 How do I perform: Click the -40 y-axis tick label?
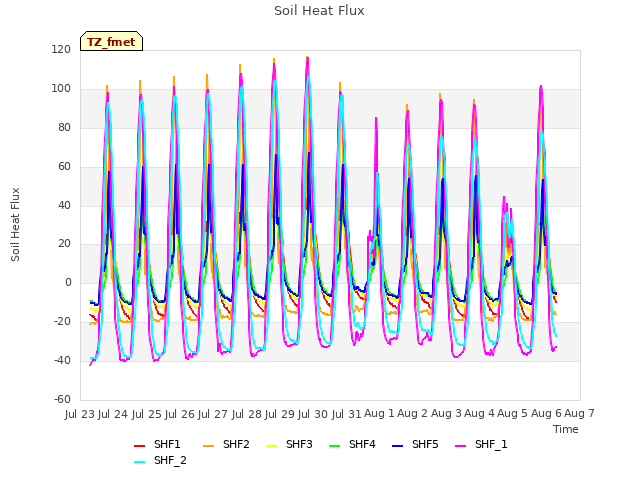pos(62,360)
